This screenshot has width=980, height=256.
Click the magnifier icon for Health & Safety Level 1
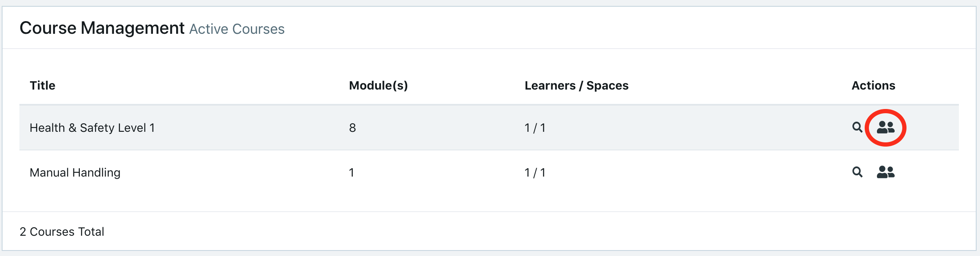857,127
